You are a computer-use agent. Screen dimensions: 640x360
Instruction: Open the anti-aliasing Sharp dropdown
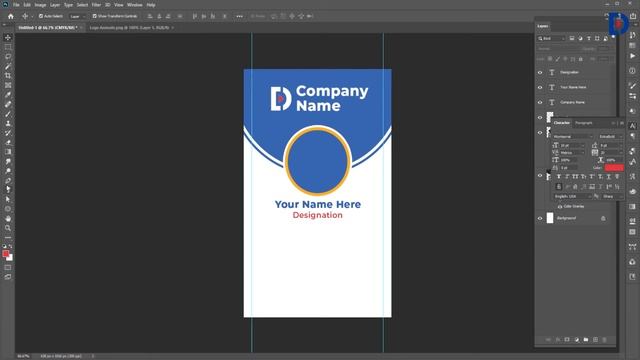612,197
